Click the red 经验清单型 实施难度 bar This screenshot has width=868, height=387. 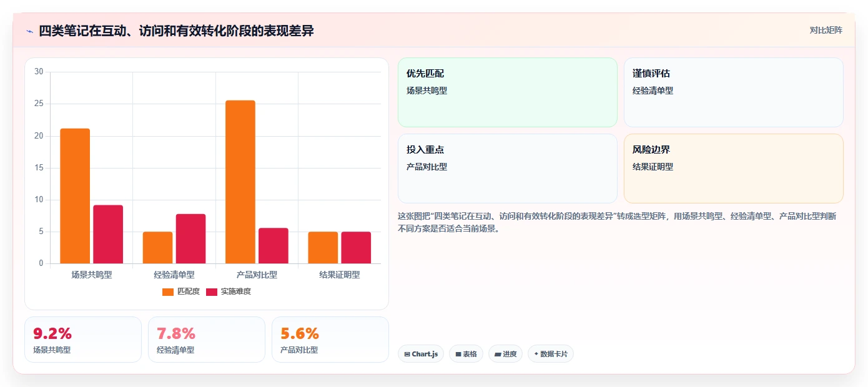coord(190,238)
